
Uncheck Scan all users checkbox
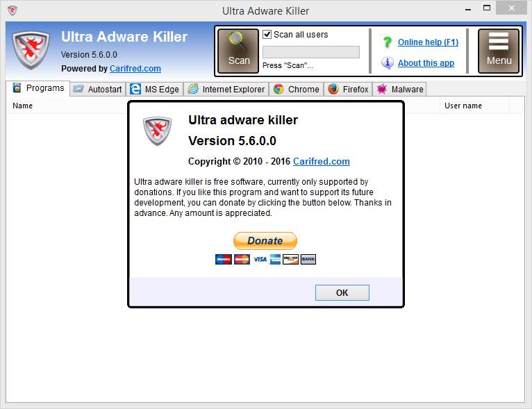[x=267, y=34]
